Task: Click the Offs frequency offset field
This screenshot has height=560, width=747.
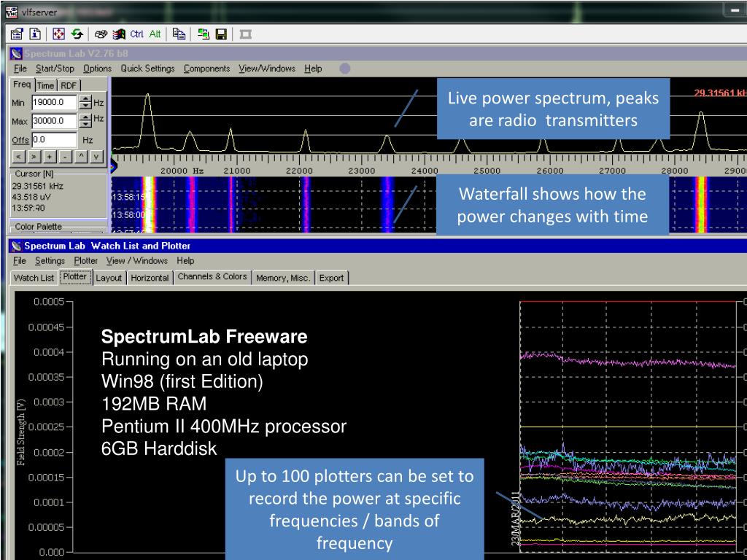Action: click(54, 140)
